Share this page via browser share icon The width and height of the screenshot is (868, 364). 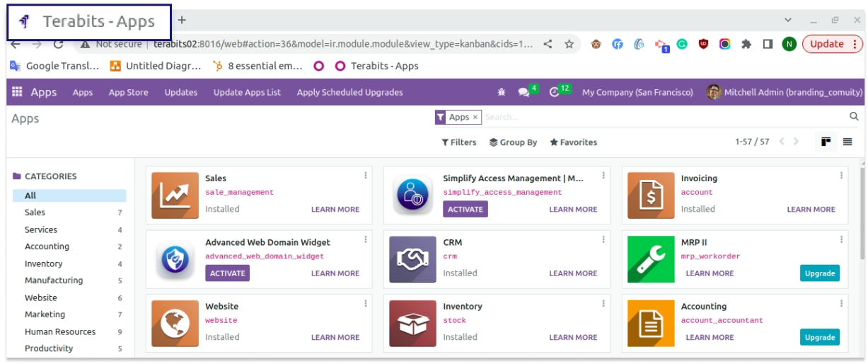tap(548, 44)
